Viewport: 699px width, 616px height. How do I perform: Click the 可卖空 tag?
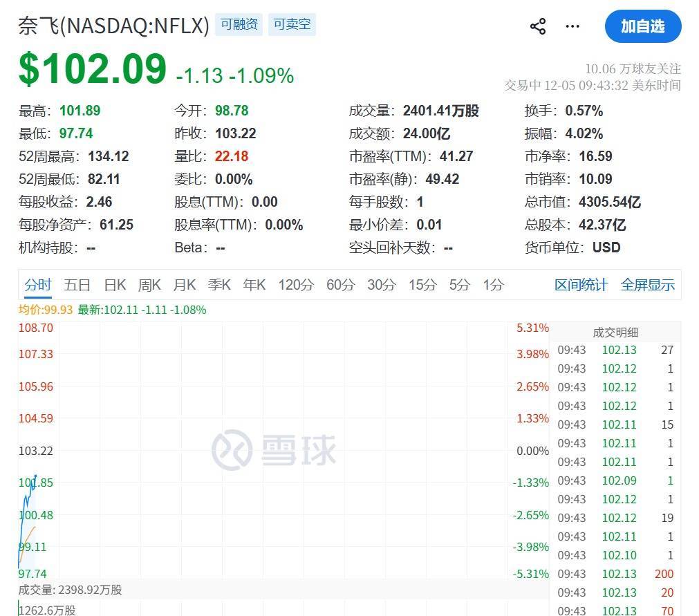[x=292, y=24]
